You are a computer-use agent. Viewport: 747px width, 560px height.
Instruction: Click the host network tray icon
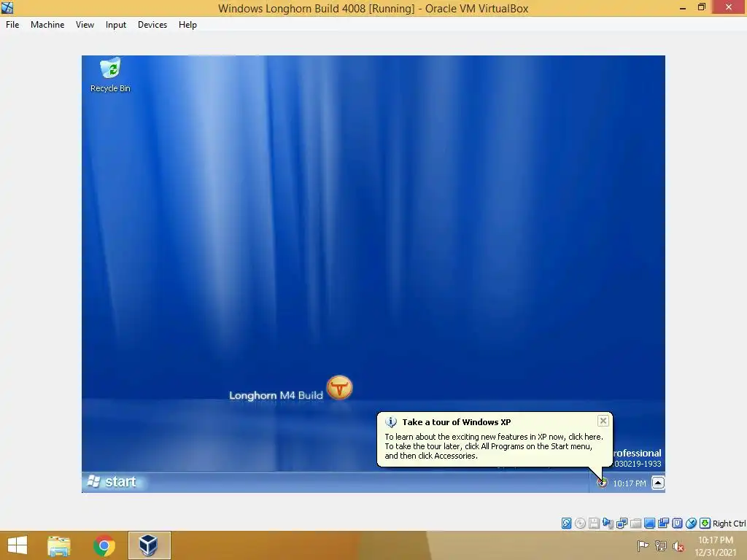click(x=661, y=545)
